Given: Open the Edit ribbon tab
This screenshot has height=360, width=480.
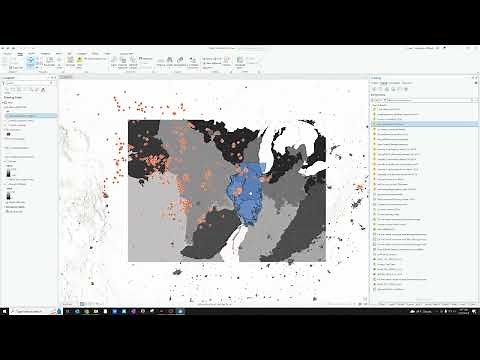Looking at the screenshot, I should pos(69,53).
